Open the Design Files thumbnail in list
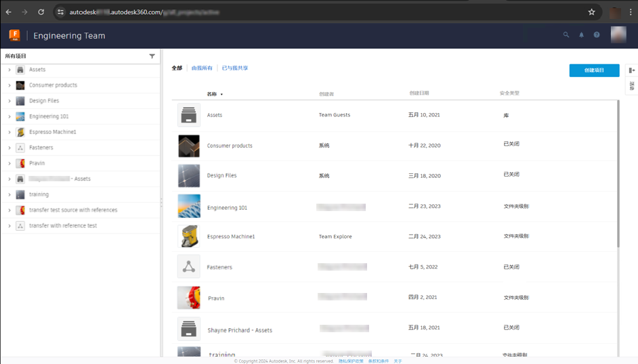Viewport: 638px width, 364px height. point(189,175)
